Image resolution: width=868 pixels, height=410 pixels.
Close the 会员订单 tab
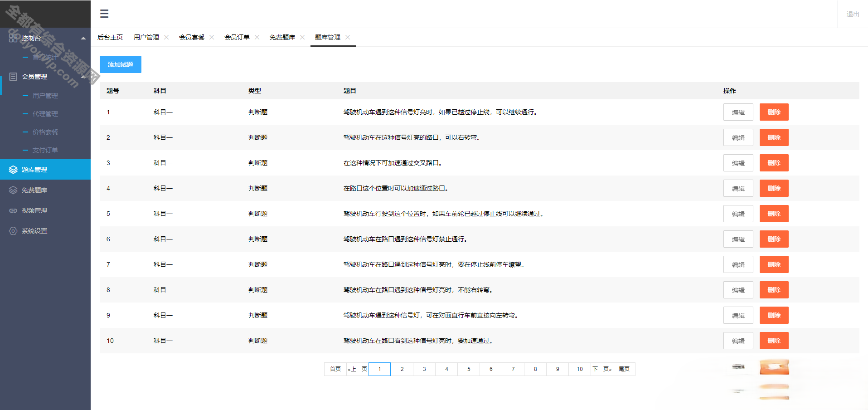[257, 37]
